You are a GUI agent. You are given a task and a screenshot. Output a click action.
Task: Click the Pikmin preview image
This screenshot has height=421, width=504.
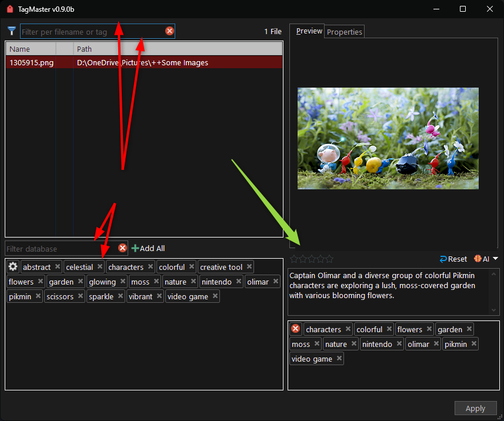tap(388, 138)
